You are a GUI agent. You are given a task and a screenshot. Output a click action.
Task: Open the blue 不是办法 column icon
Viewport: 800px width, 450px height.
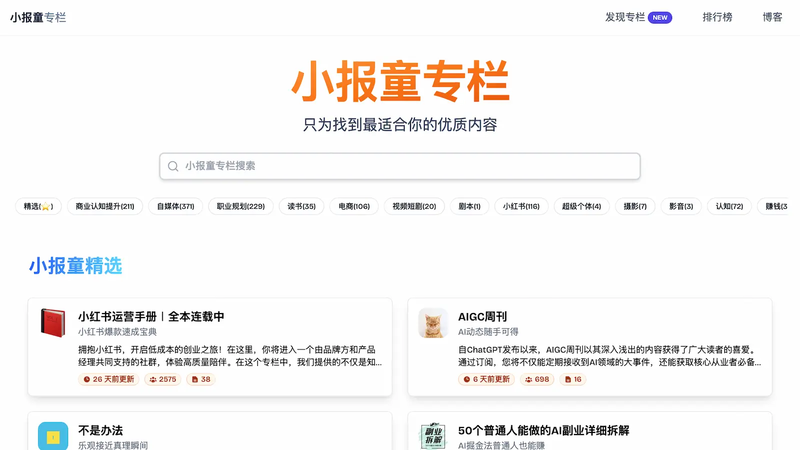click(53, 436)
